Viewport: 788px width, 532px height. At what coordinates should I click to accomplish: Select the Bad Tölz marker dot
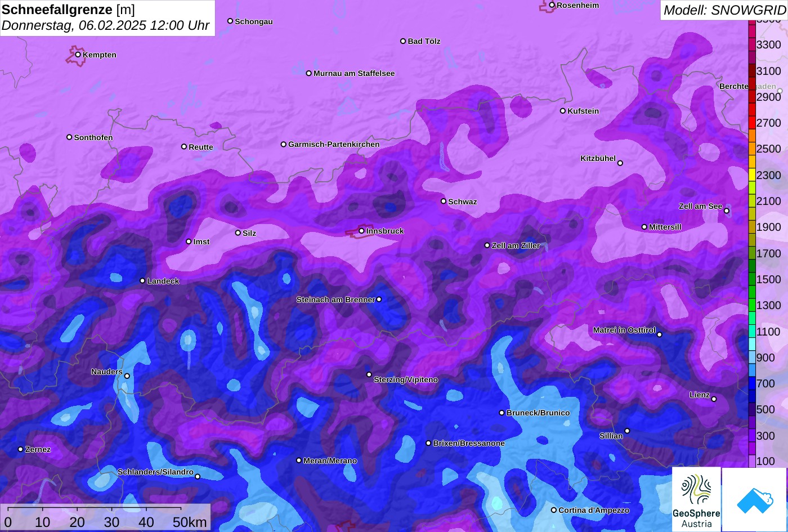pos(403,41)
